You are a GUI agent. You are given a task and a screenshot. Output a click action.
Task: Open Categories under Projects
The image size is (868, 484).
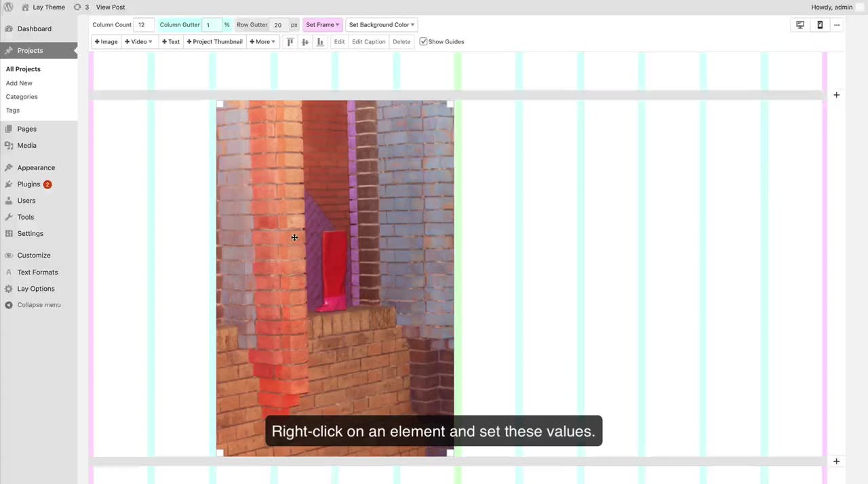pyautogui.click(x=22, y=96)
